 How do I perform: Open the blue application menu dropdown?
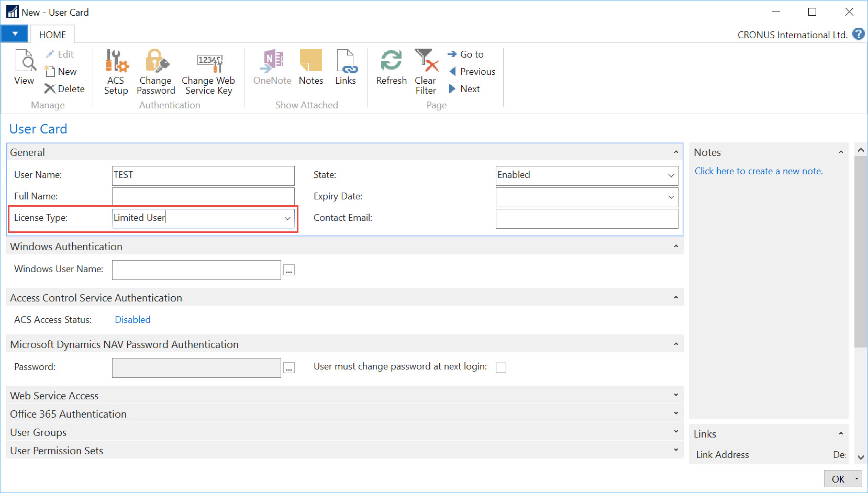(x=15, y=34)
